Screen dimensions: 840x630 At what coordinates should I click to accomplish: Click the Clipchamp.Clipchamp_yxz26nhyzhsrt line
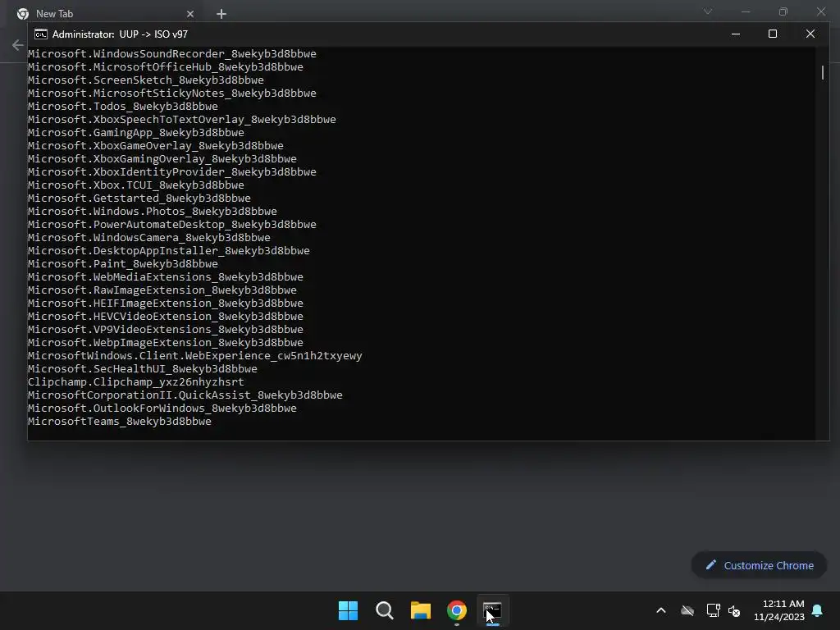pos(136,382)
